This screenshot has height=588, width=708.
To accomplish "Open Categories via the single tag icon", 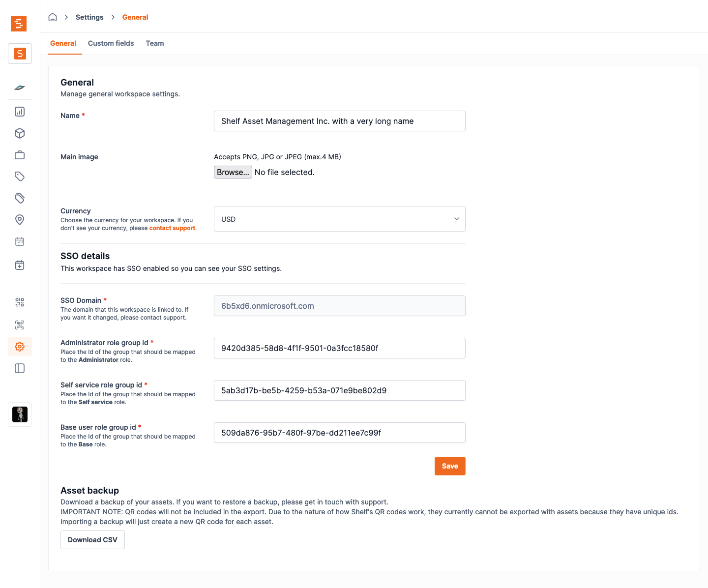I will click(20, 176).
